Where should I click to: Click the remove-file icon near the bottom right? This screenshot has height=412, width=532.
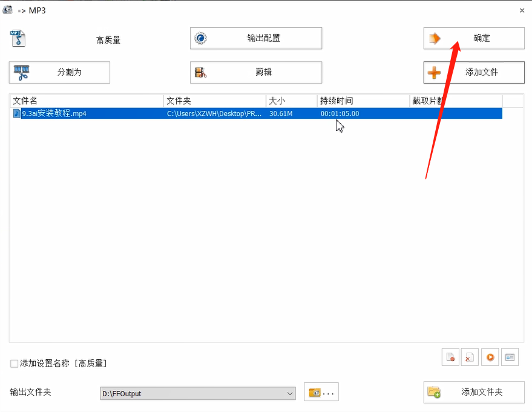pos(450,357)
